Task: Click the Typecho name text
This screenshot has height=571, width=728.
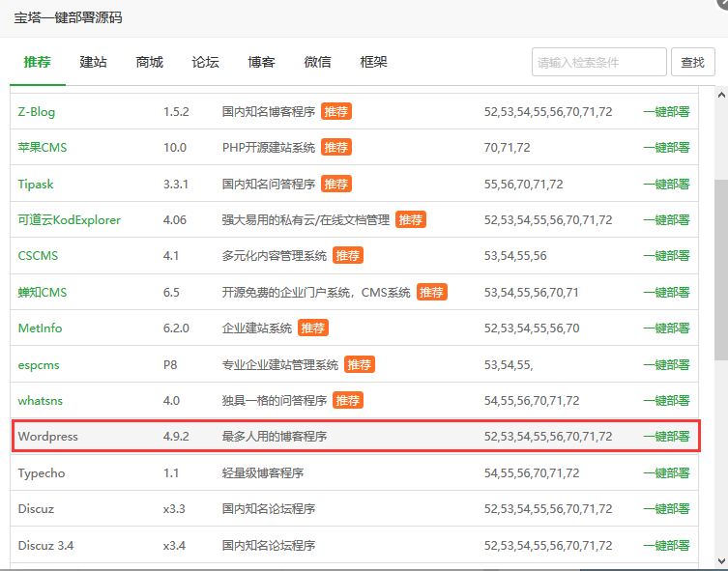Action: (x=42, y=473)
